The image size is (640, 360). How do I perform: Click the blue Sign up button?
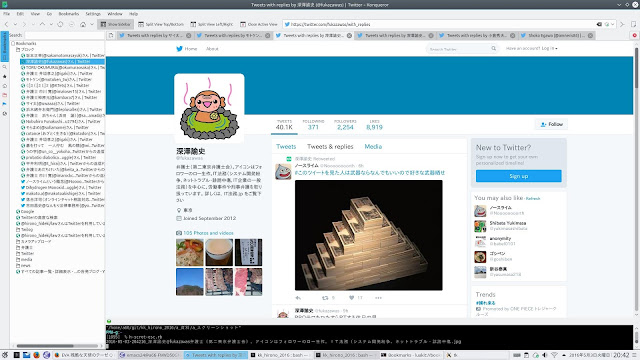click(518, 176)
